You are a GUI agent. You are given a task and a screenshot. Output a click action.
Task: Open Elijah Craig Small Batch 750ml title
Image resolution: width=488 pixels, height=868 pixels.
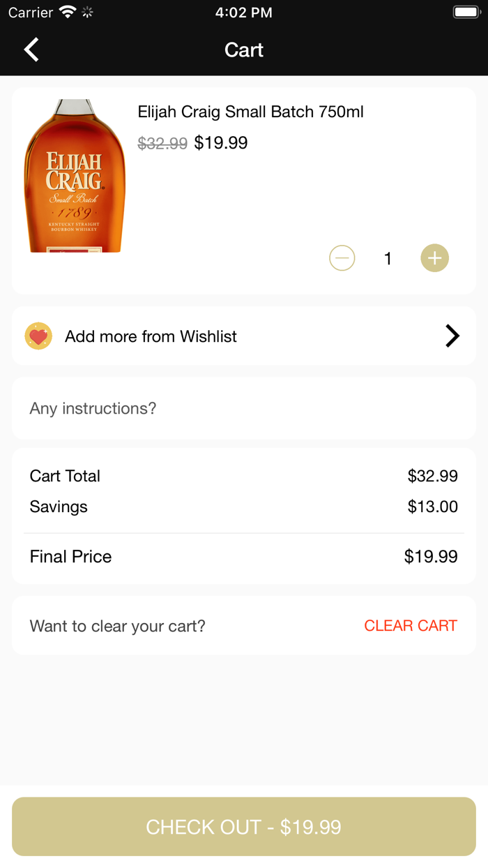(250, 112)
